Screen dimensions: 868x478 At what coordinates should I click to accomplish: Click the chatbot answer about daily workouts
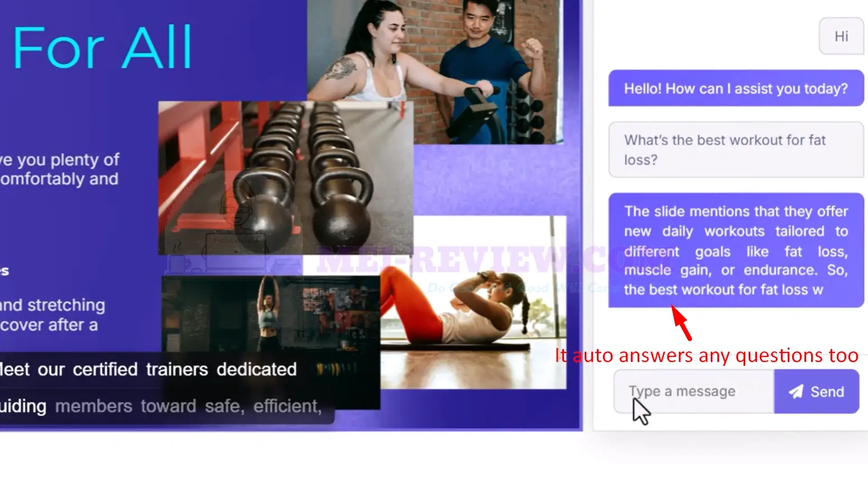(x=736, y=250)
